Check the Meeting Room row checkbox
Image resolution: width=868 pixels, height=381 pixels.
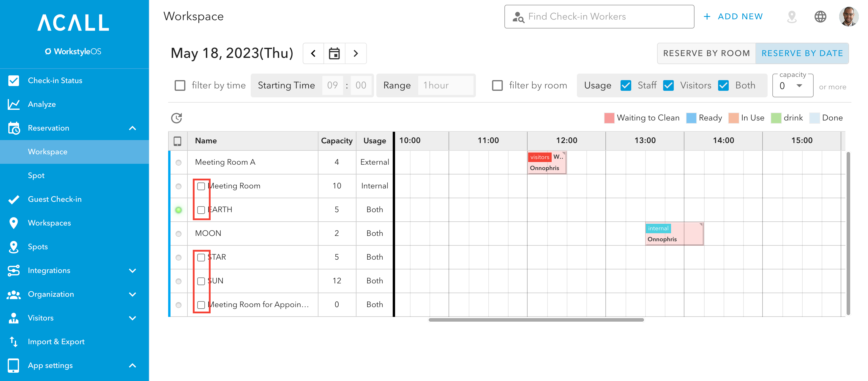(201, 186)
